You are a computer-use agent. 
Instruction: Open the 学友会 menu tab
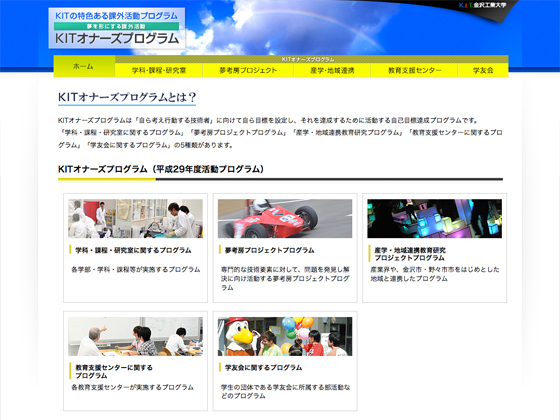pyautogui.click(x=483, y=70)
